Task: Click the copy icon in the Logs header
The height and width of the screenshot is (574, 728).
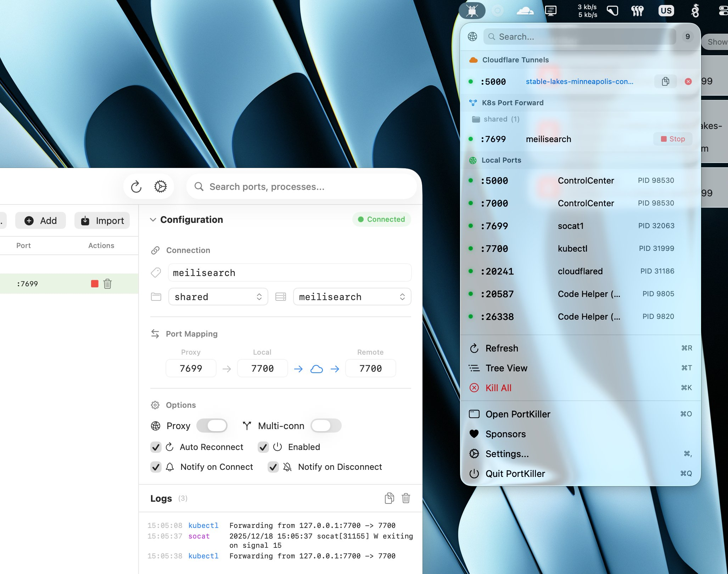Action: point(389,498)
